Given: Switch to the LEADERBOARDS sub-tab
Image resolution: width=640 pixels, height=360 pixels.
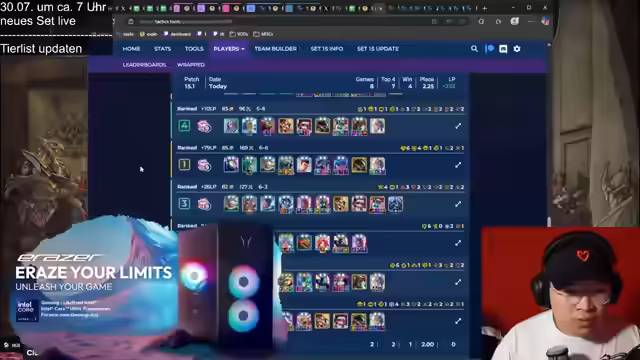Looking at the screenshot, I should pos(144,65).
